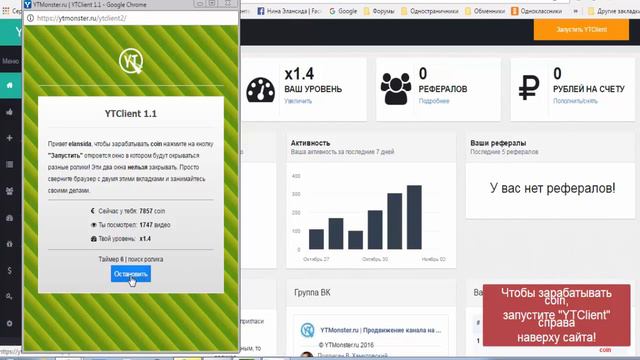The image size is (640, 360).
Task: Click the x1.4 level value on the card
Action: point(299,74)
